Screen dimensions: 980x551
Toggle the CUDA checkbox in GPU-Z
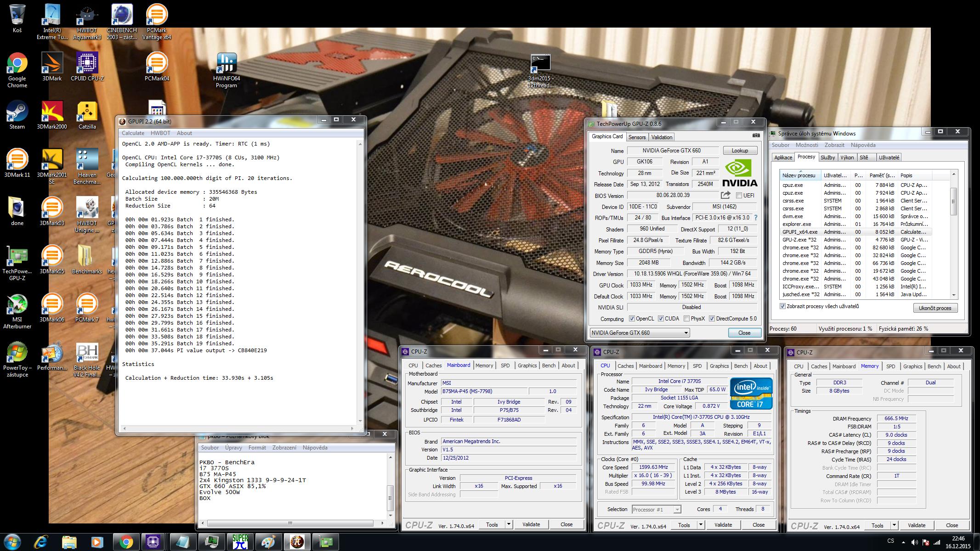click(x=661, y=319)
